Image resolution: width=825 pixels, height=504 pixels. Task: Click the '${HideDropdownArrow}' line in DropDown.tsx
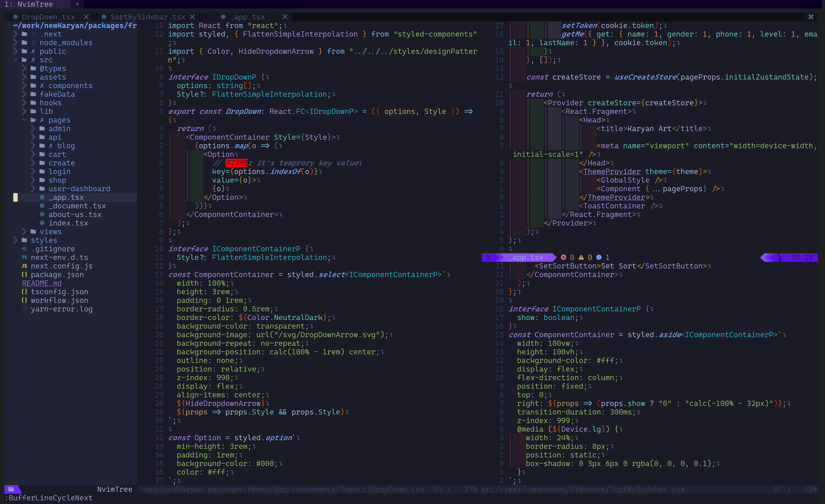pos(221,403)
